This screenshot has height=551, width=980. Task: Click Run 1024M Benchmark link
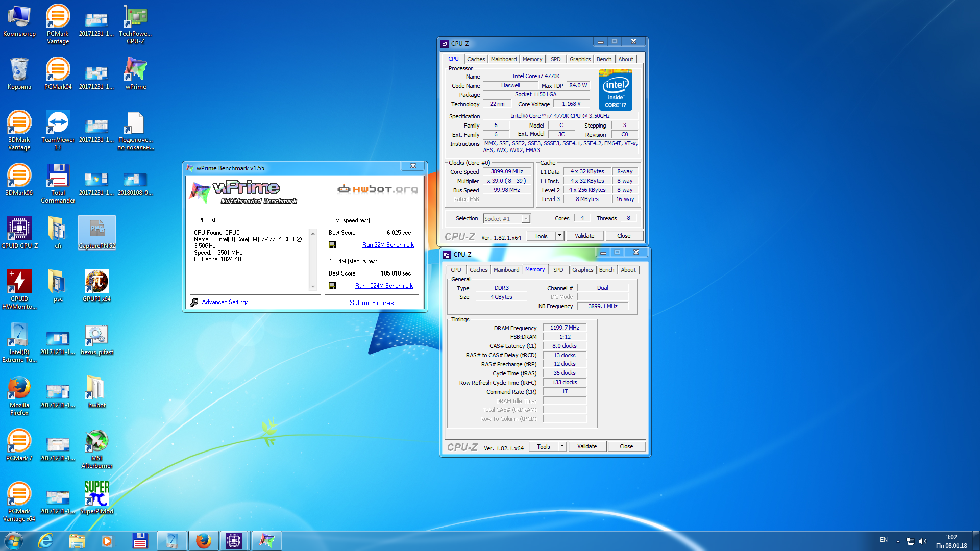click(x=384, y=286)
